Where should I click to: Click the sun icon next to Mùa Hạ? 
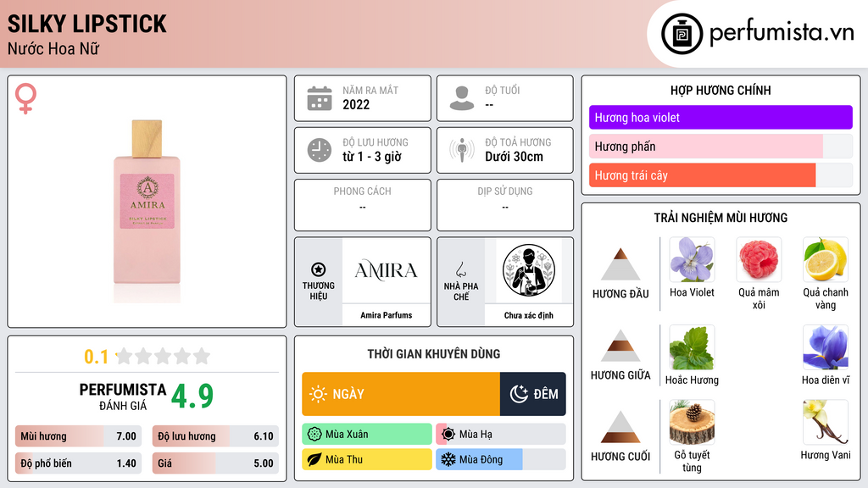tap(448, 435)
